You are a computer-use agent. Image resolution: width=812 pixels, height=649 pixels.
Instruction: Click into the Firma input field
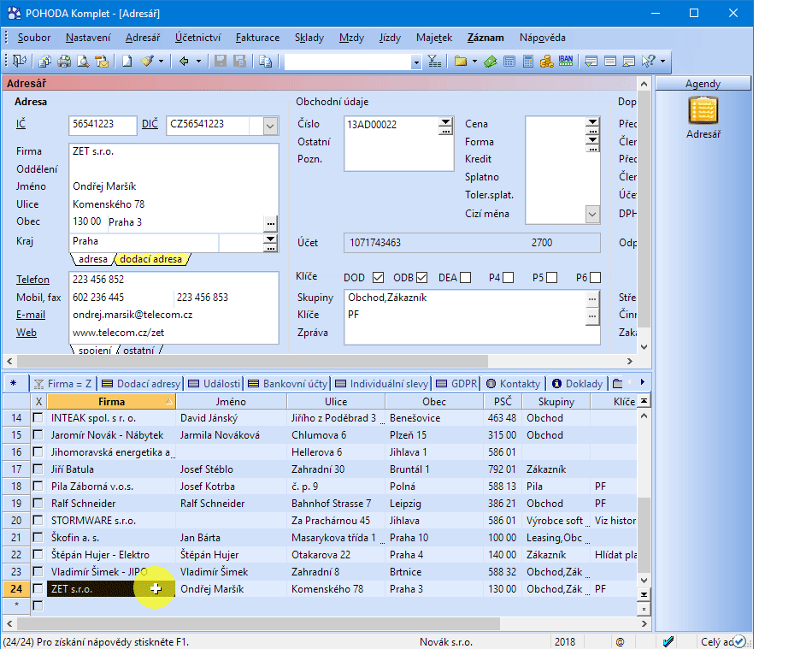pos(174,151)
